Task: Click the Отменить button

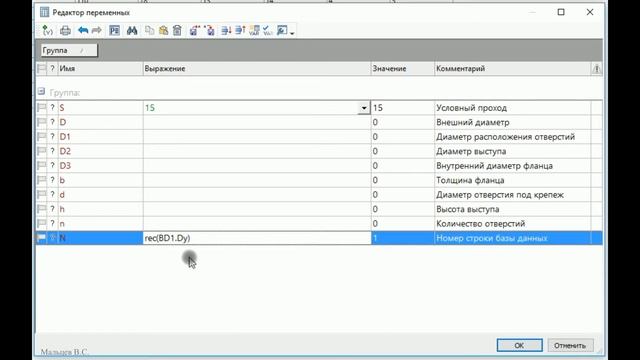Action: [570, 345]
